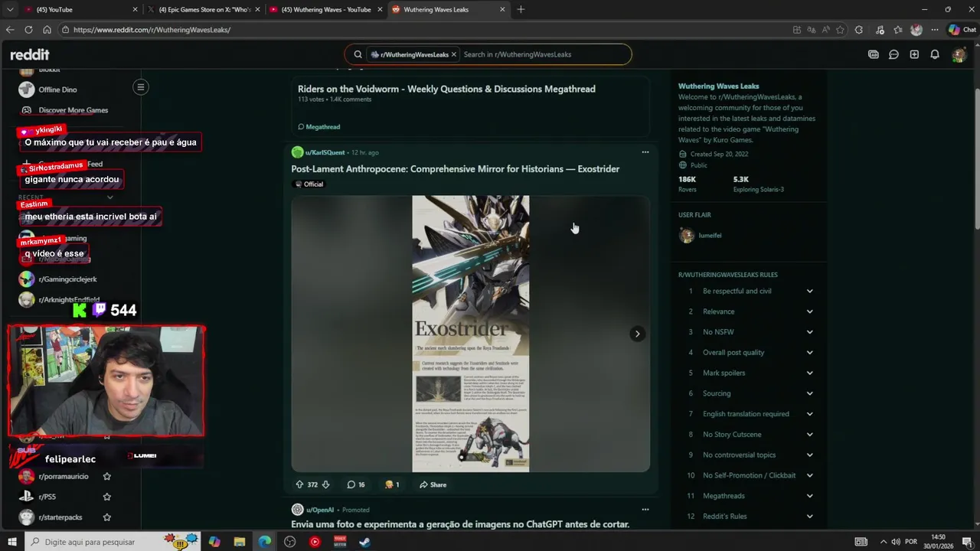Screen dimensions: 980x551
Task: Expand rule 2 Relevance
Action: [x=809, y=311]
